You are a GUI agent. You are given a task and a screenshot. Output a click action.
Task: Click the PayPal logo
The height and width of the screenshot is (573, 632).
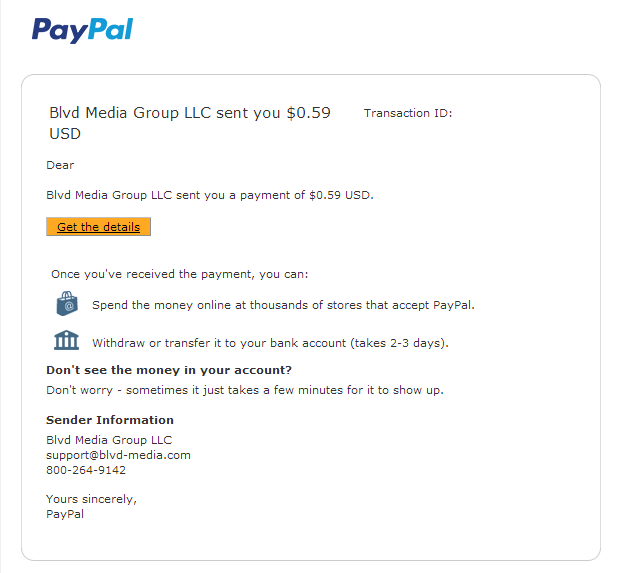(82, 30)
